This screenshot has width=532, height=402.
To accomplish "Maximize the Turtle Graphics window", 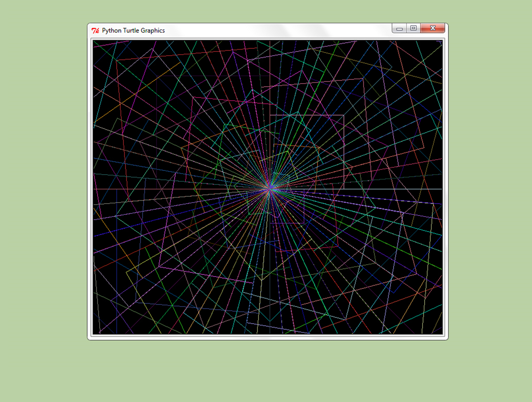I will (413, 28).
